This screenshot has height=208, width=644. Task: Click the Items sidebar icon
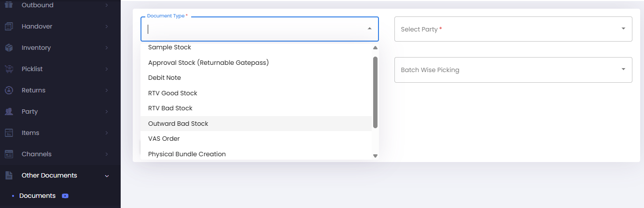click(9, 133)
